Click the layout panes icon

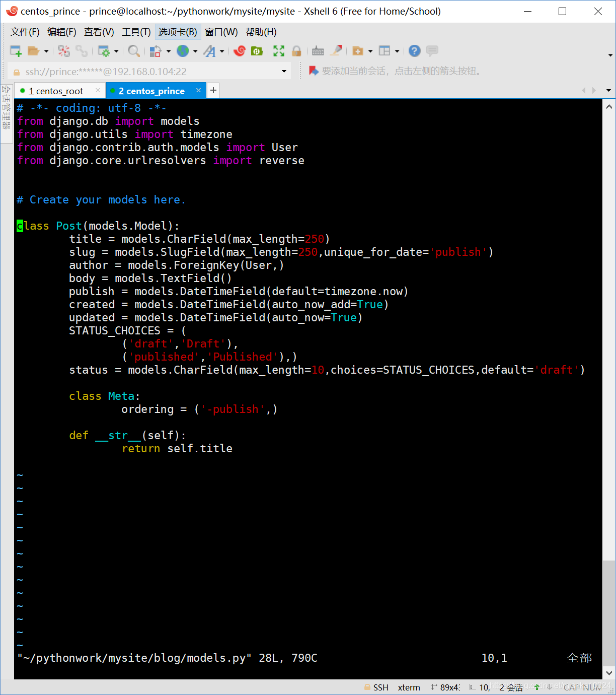tap(384, 51)
